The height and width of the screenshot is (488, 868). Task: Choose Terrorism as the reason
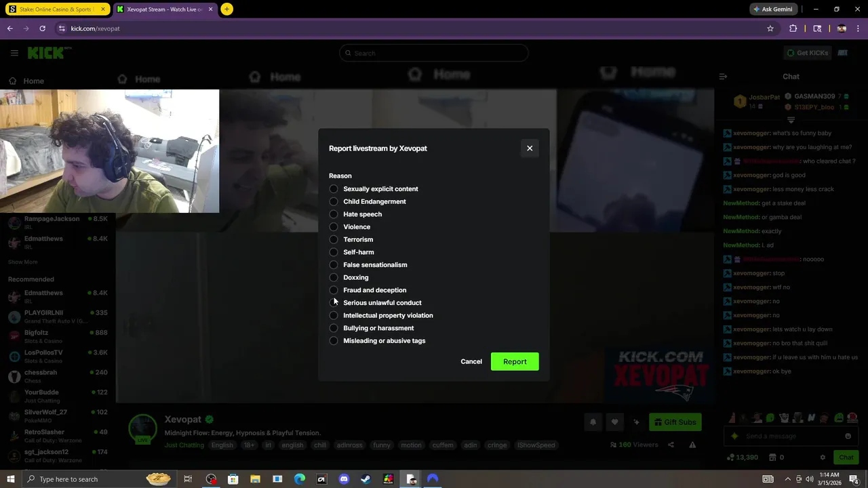click(x=334, y=239)
